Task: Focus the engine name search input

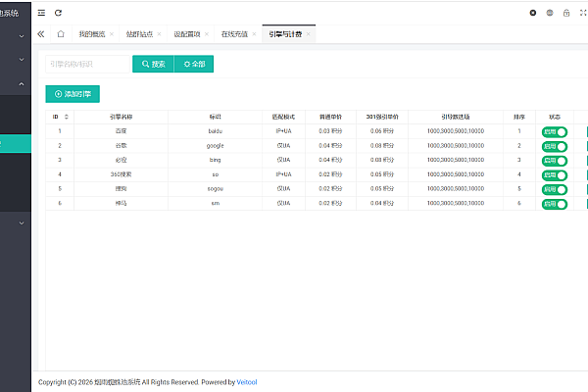Action: click(x=87, y=64)
